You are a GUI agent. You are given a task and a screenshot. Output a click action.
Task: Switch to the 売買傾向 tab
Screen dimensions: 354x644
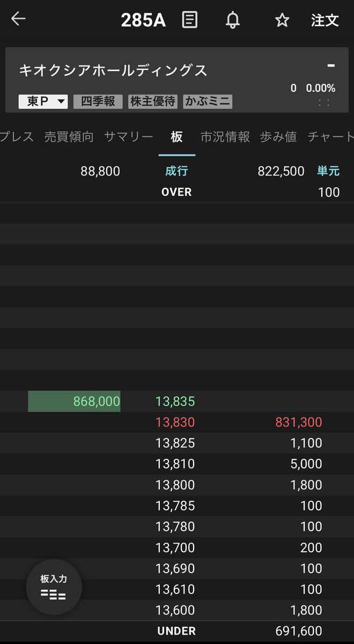coord(69,137)
